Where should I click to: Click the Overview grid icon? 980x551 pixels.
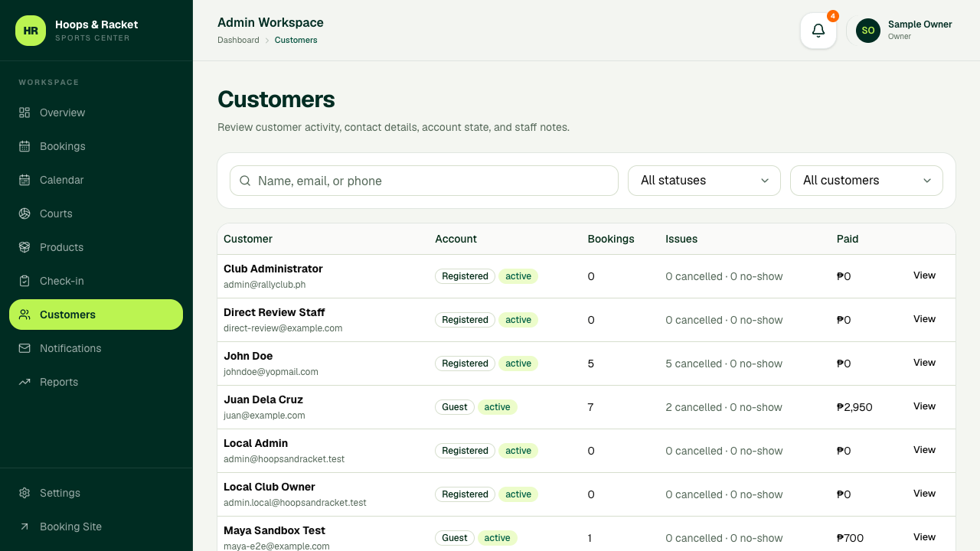(24, 112)
